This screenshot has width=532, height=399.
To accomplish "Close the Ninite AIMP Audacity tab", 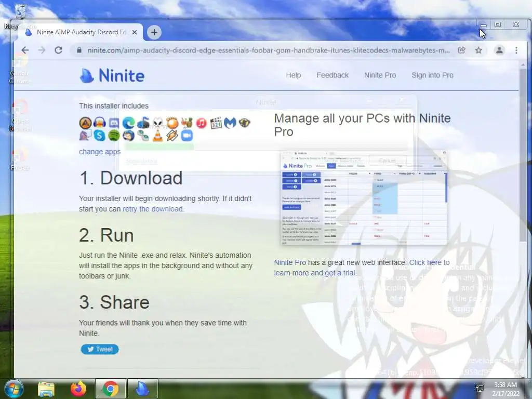I will pos(135,32).
